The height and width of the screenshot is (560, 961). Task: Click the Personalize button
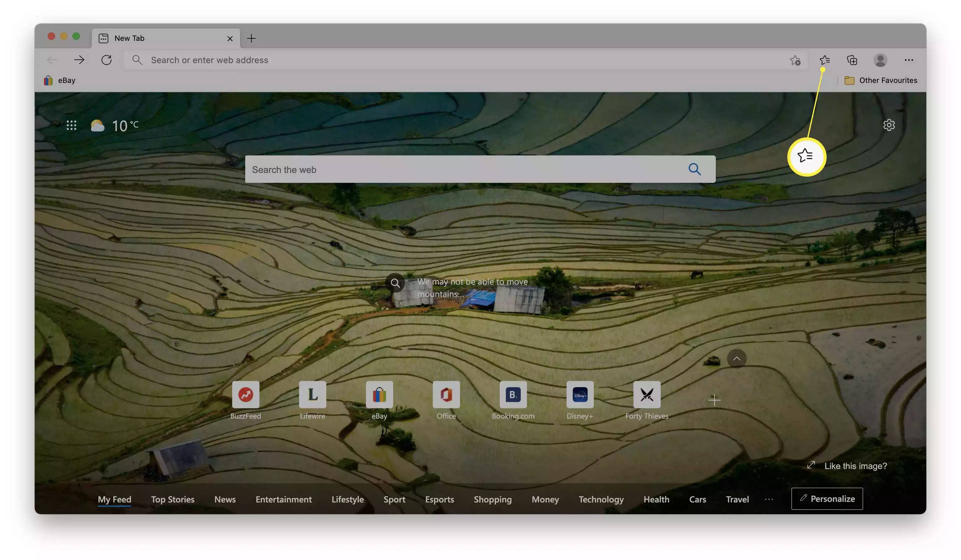(827, 498)
